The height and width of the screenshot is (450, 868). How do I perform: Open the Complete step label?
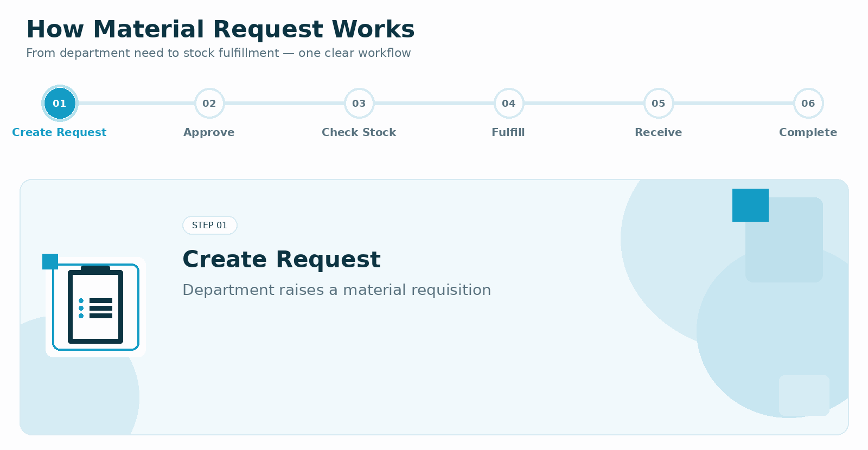[808, 132]
